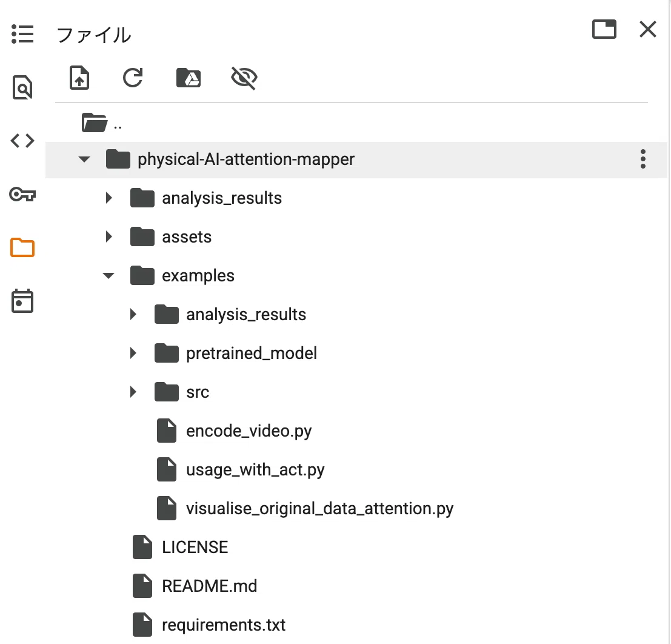Upload a file to session storage
Viewport: 671px width, 644px height.
[79, 78]
